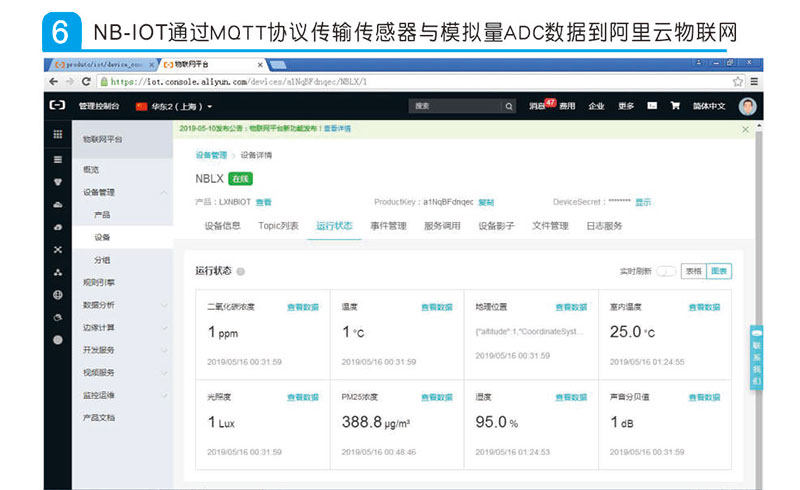This screenshot has height=490, width=800.
Task: Click the header search input field
Action: click(455, 106)
